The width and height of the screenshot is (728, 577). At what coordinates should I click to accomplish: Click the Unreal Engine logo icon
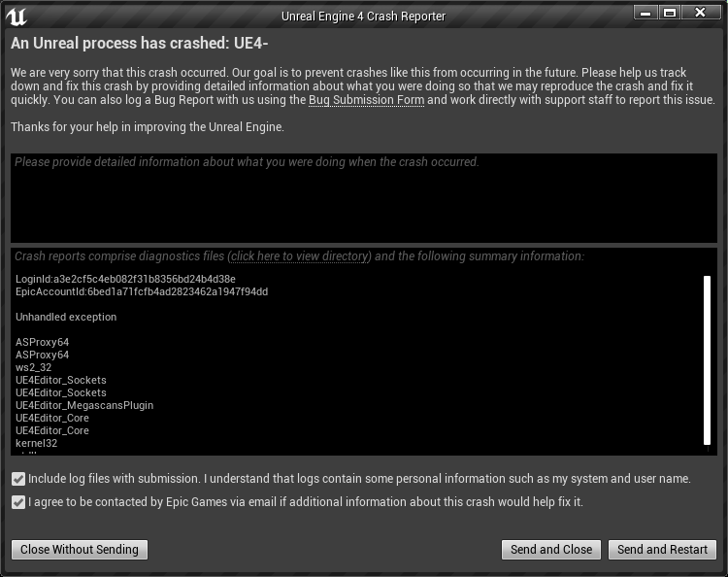tap(17, 17)
